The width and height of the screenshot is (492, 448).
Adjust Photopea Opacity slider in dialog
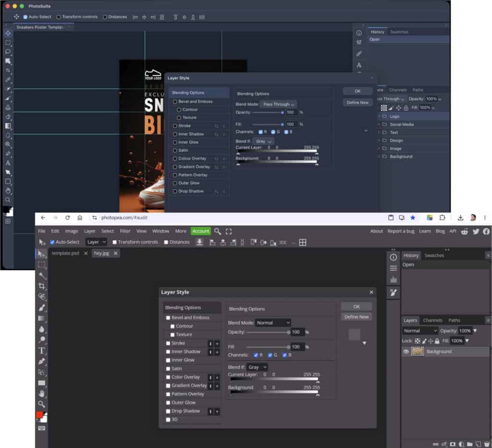(268, 332)
